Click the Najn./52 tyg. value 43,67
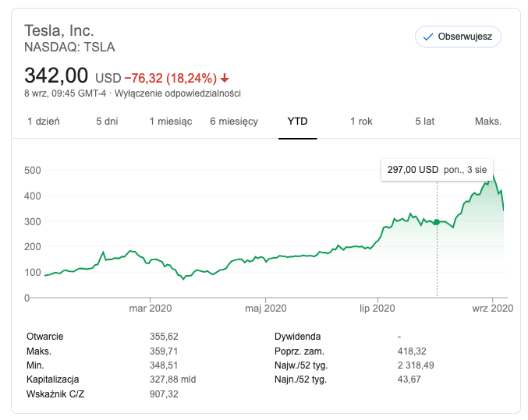The height and width of the screenshot is (420, 528). click(409, 379)
